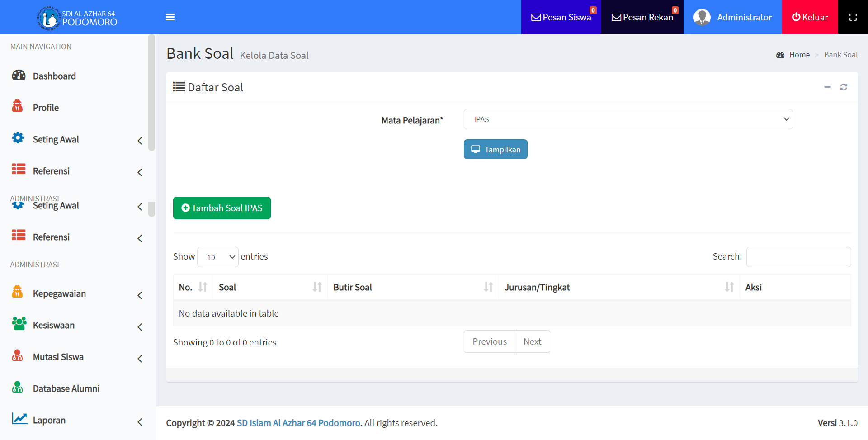Expand the Kepegawaian sidebar menu

click(x=77, y=294)
